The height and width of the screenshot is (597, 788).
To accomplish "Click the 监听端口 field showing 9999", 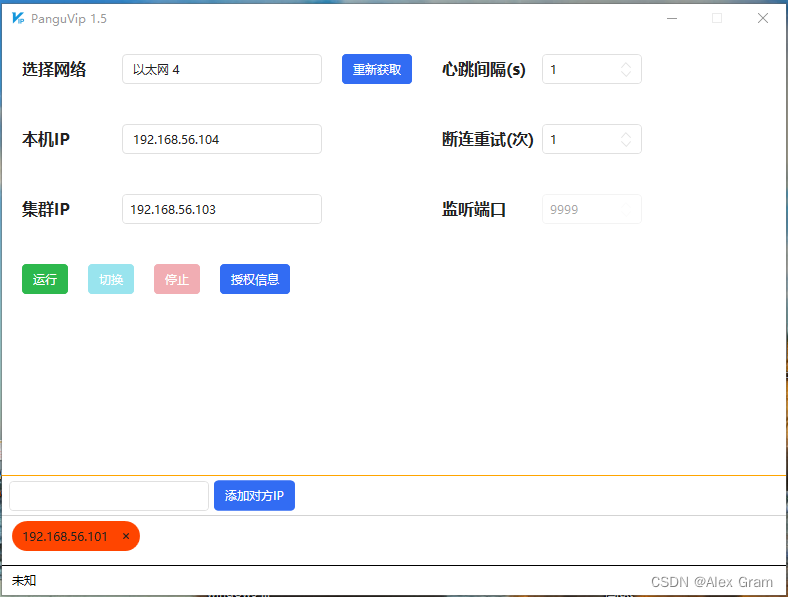I will pyautogui.click(x=592, y=209).
